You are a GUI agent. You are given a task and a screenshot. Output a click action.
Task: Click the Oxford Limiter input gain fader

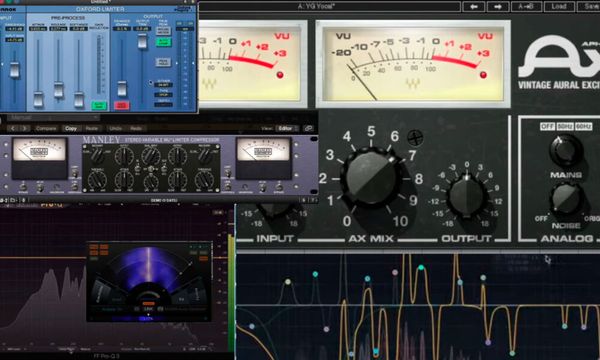14,69
